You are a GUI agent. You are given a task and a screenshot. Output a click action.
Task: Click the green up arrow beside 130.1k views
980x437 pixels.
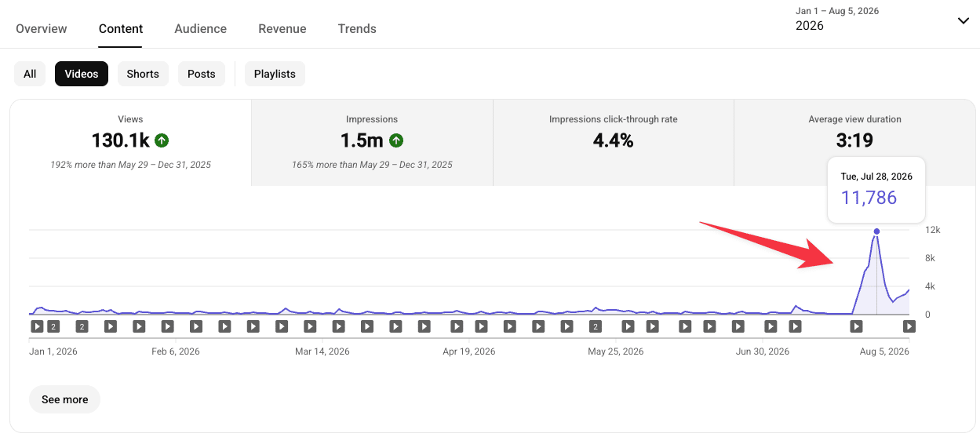point(162,140)
